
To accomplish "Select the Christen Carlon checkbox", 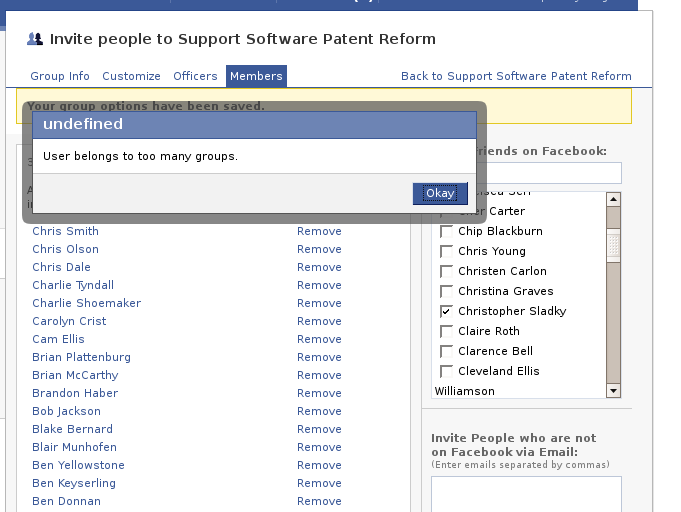I will tap(446, 271).
